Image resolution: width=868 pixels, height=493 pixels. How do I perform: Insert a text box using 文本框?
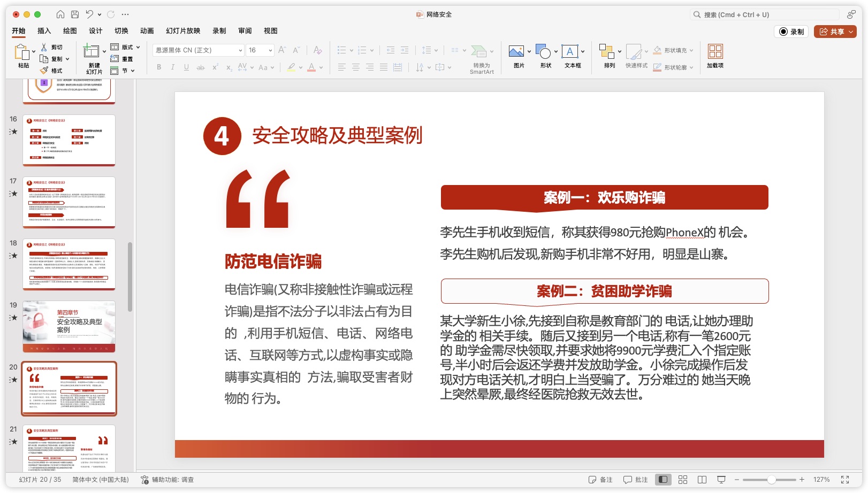click(569, 52)
